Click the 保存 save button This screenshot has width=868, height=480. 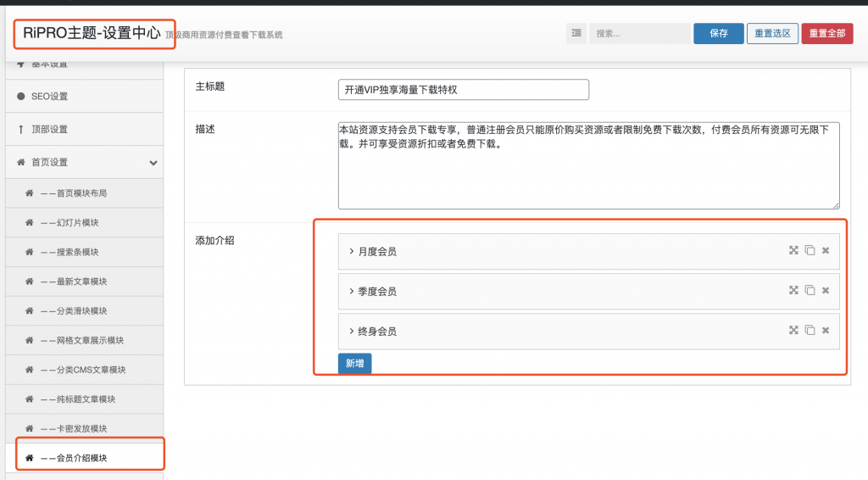(719, 33)
